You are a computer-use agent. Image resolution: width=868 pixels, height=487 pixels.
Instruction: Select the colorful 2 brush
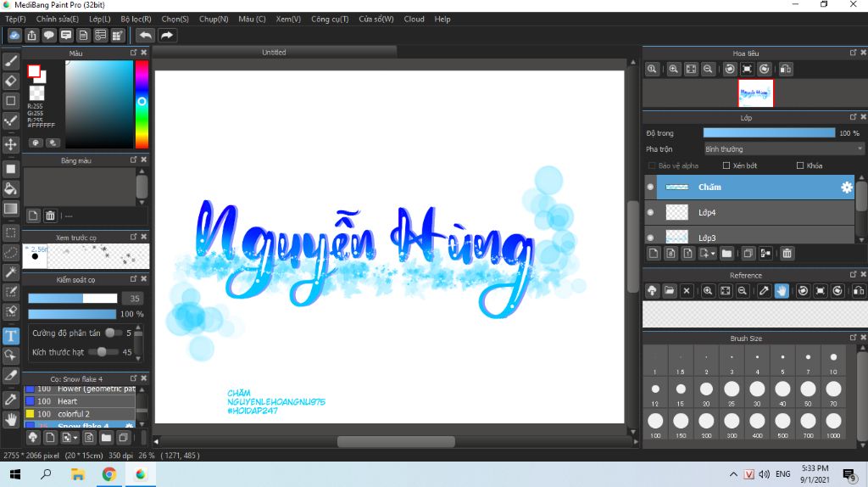click(x=80, y=414)
